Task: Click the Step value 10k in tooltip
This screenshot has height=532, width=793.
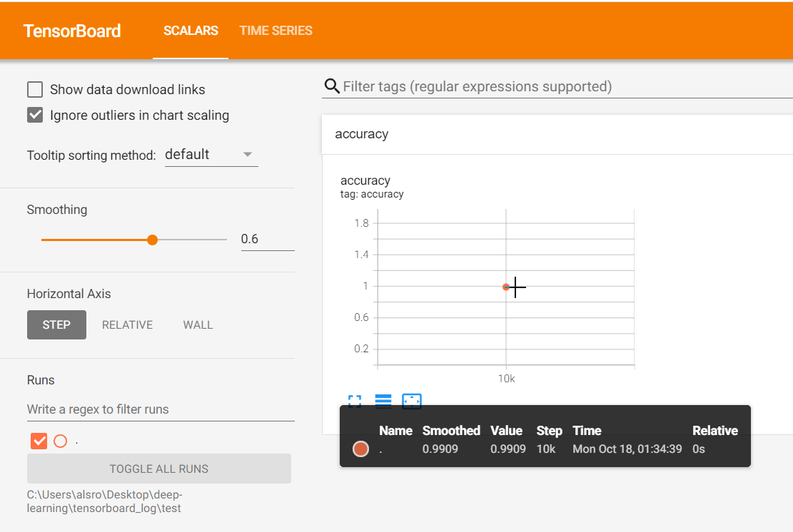Action: [546, 449]
